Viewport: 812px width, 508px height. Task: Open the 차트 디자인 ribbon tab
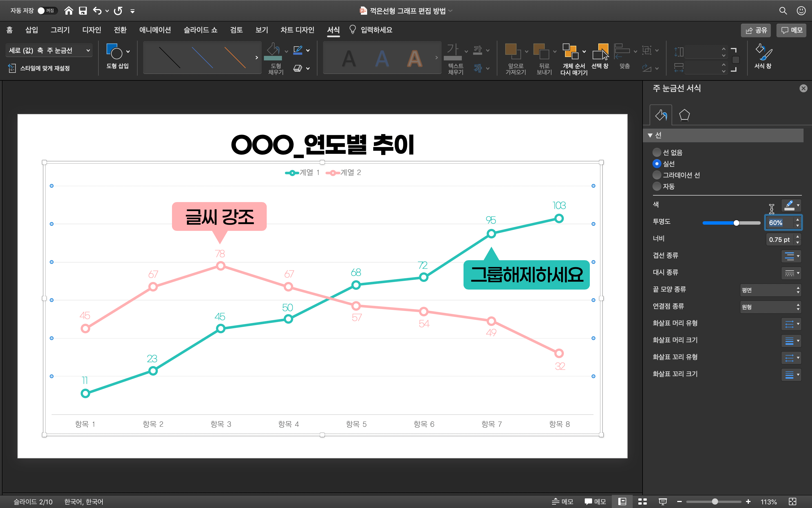point(297,30)
